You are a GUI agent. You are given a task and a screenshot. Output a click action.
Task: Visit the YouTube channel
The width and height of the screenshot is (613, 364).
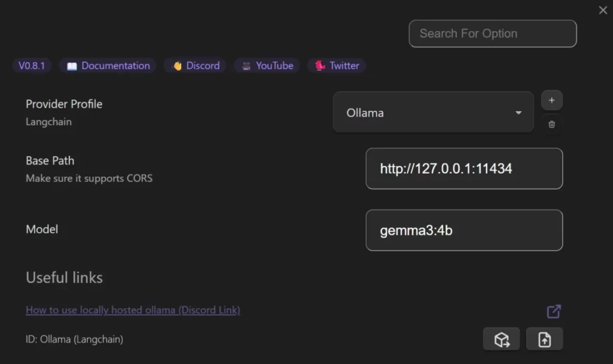(x=266, y=66)
